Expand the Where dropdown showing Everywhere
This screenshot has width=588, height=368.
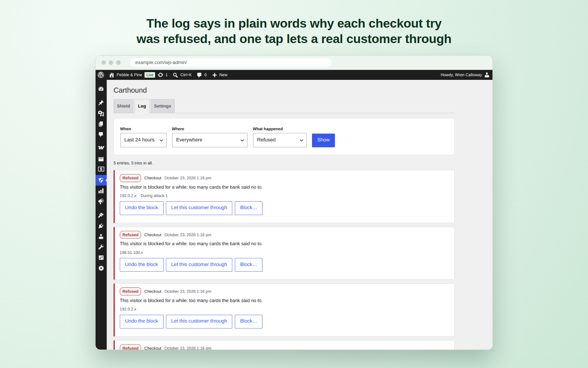209,140
